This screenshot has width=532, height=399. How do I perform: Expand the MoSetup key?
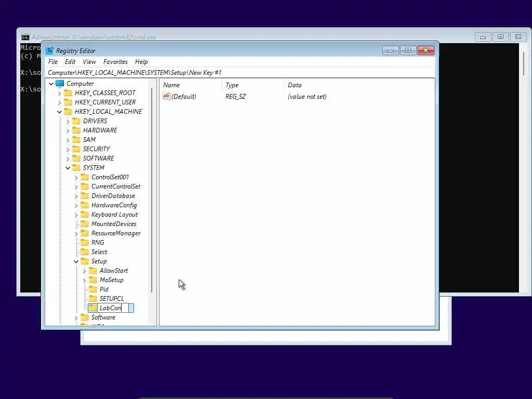[85, 280]
